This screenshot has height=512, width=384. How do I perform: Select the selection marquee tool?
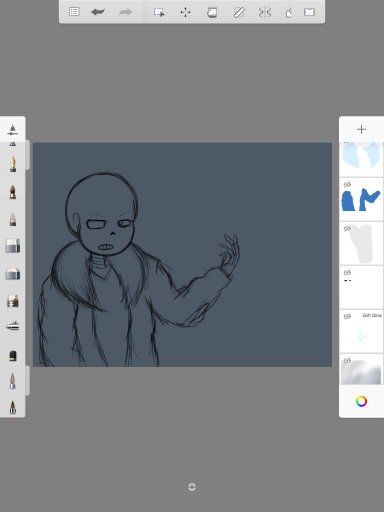point(159,12)
